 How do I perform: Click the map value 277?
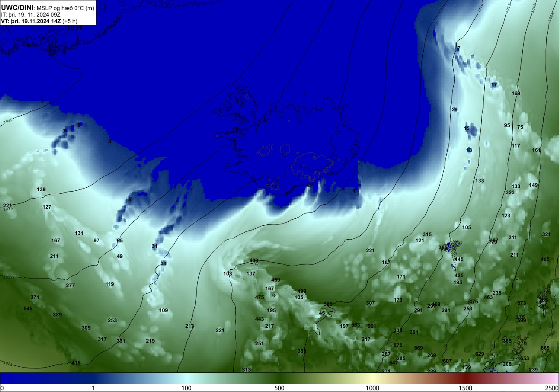(x=70, y=285)
